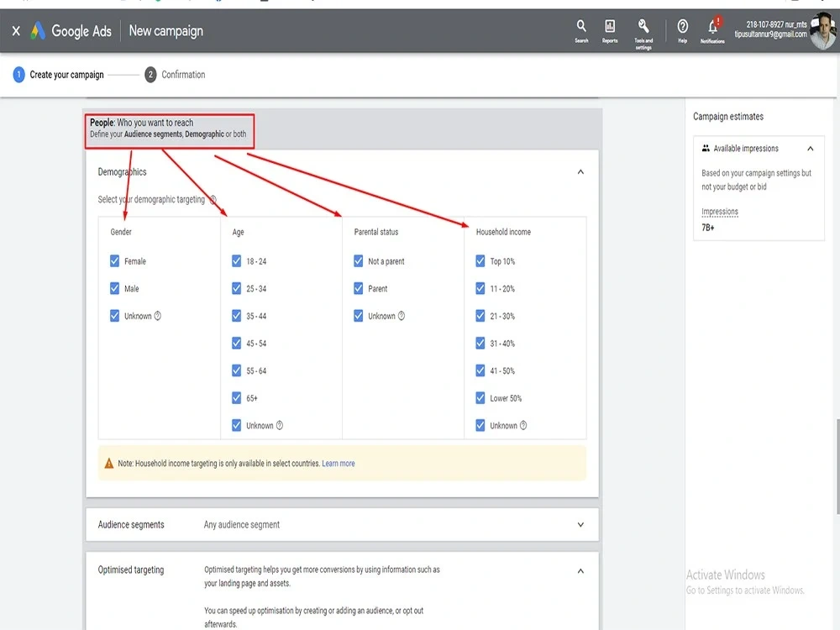Viewport: 840px width, 630px height.
Task: Collapse the Demographics section chevron
Action: click(x=580, y=172)
